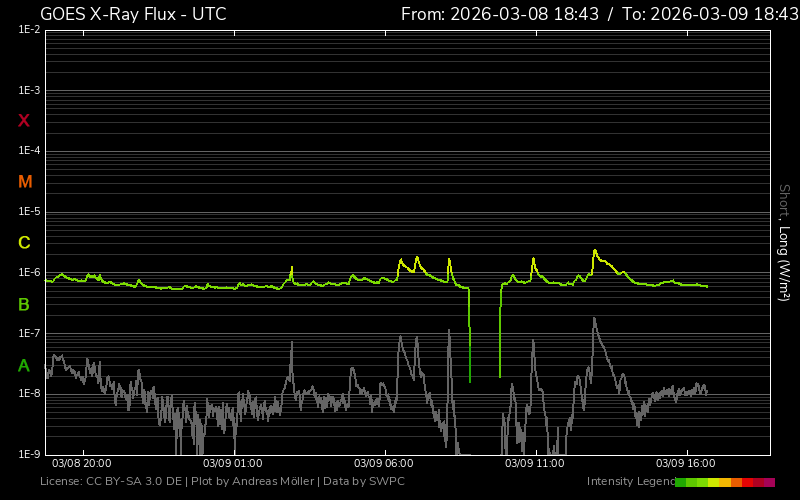This screenshot has height=500, width=800.
Task: Click the 03/08 20:00 time axis label
Action: click(x=81, y=463)
